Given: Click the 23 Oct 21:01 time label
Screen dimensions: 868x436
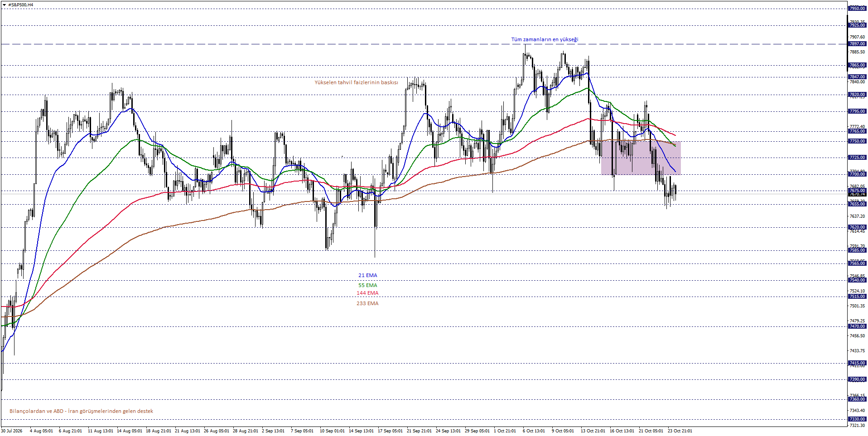Looking at the screenshot, I should point(680,431).
